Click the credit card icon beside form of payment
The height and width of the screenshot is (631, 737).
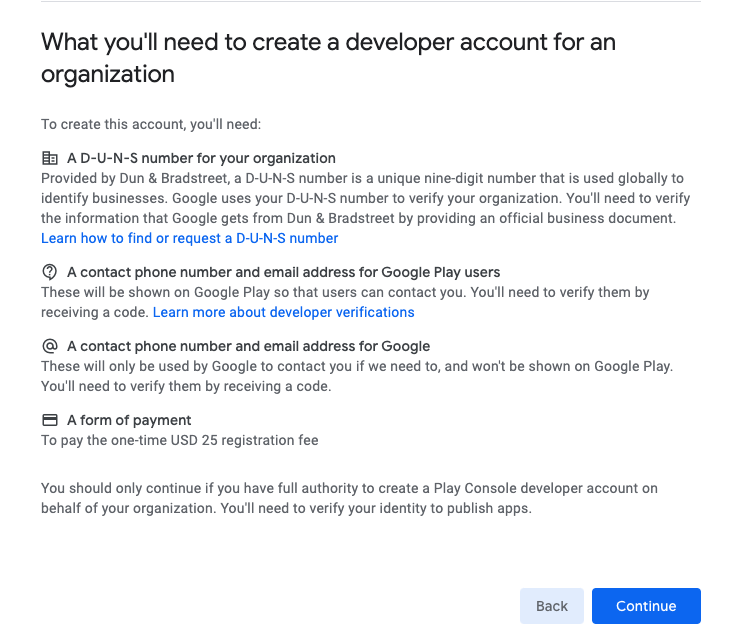[49, 420]
